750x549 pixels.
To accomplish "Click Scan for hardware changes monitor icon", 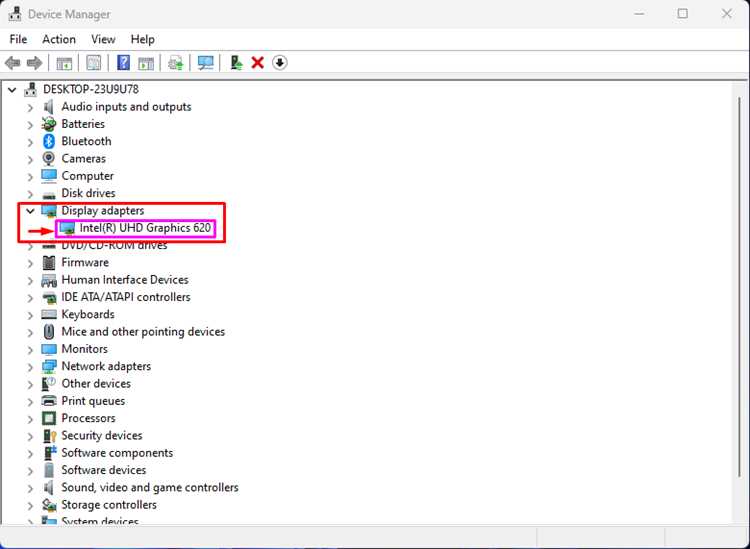I will [x=206, y=63].
